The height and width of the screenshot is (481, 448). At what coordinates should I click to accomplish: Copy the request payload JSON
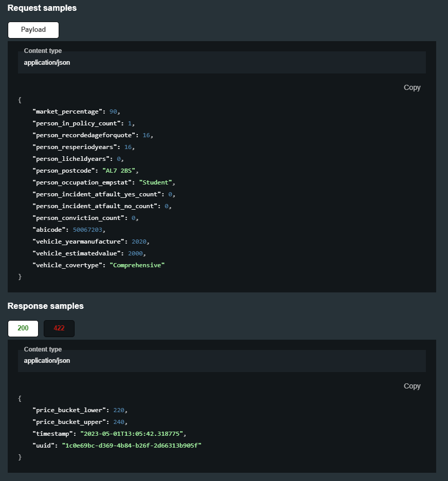pyautogui.click(x=411, y=87)
